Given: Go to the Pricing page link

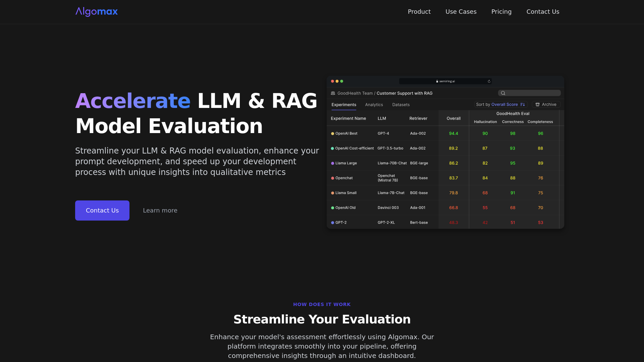Looking at the screenshot, I should click(501, 12).
